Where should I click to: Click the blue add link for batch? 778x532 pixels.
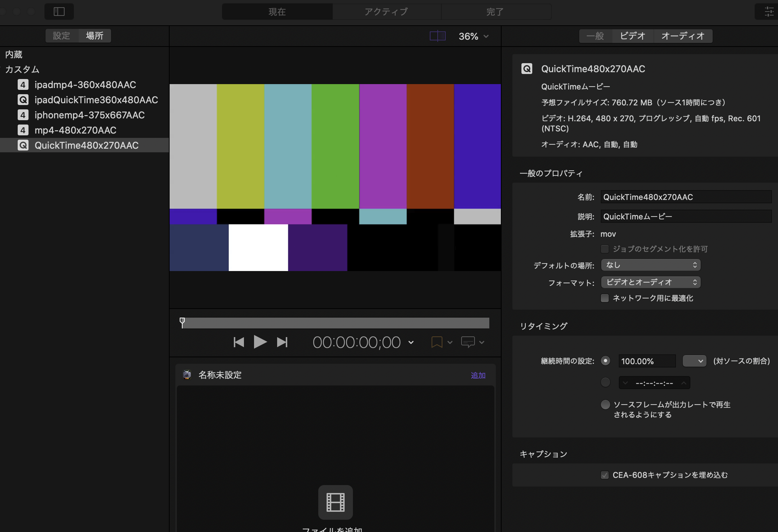pos(478,375)
